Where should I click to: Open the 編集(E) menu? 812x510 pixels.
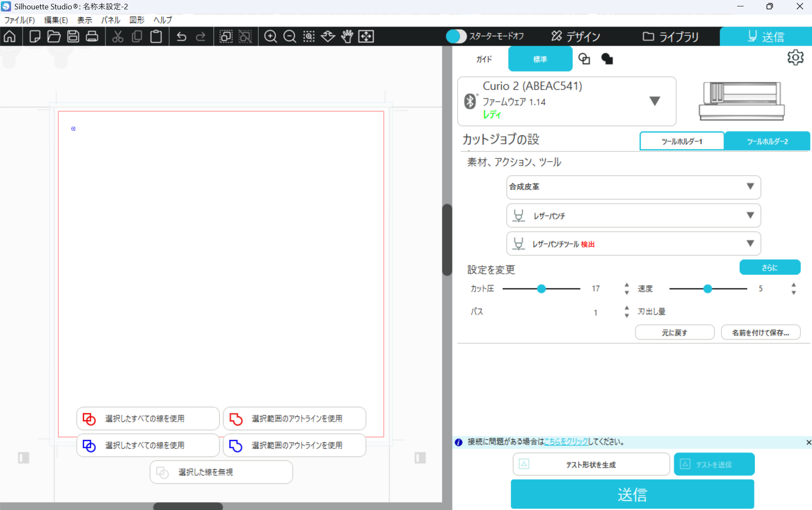pos(56,20)
